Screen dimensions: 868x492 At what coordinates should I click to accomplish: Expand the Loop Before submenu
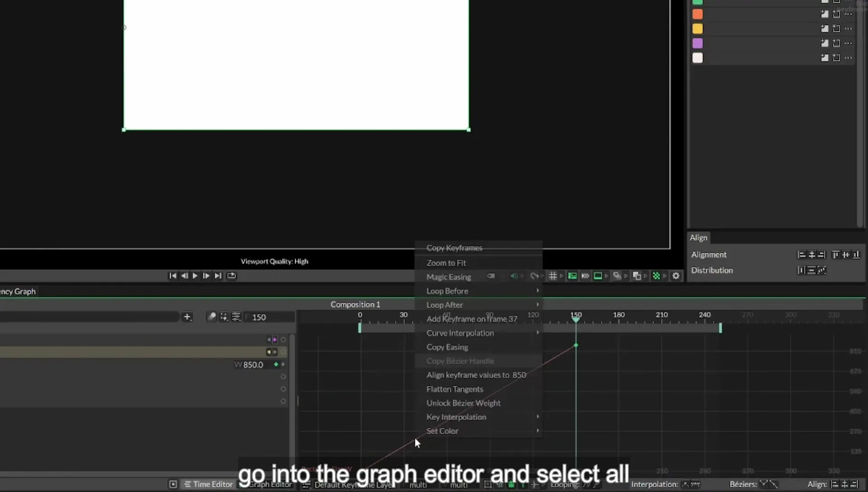tap(478, 291)
